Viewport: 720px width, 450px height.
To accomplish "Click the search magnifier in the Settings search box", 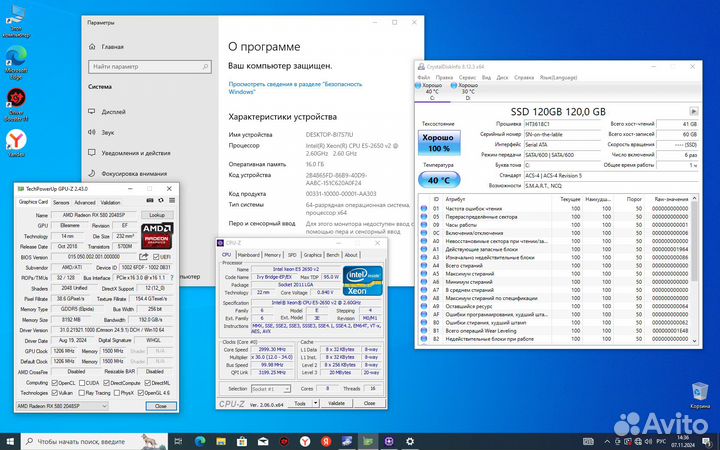I will pos(205,67).
